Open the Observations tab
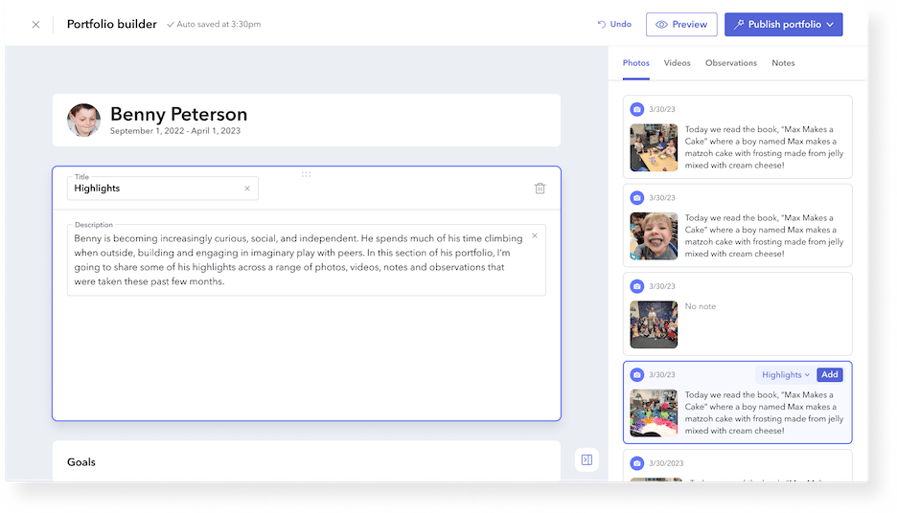897x513 pixels. (731, 63)
